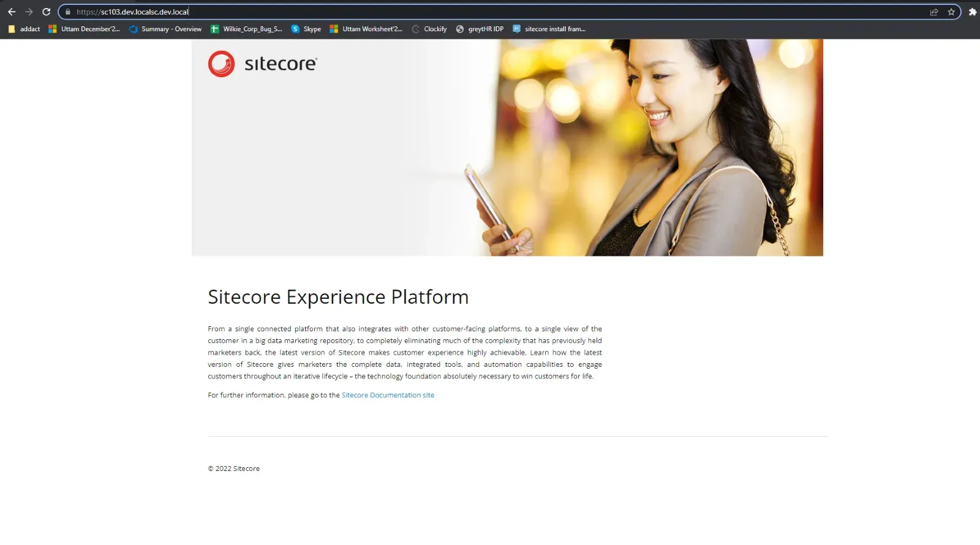This screenshot has width=980, height=545.
Task: Open the Clockify bookmark
Action: tap(429, 29)
